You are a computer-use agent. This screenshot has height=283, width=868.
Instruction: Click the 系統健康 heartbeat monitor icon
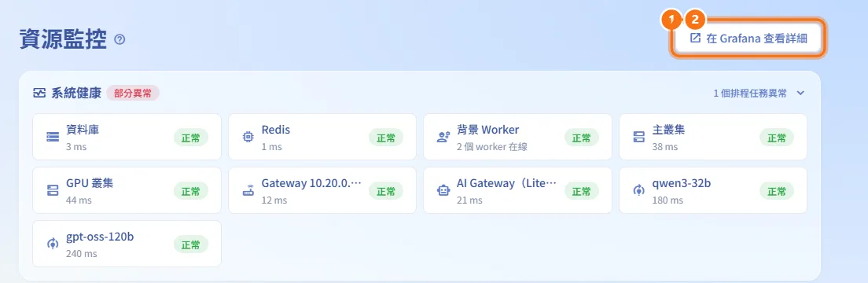[39, 93]
